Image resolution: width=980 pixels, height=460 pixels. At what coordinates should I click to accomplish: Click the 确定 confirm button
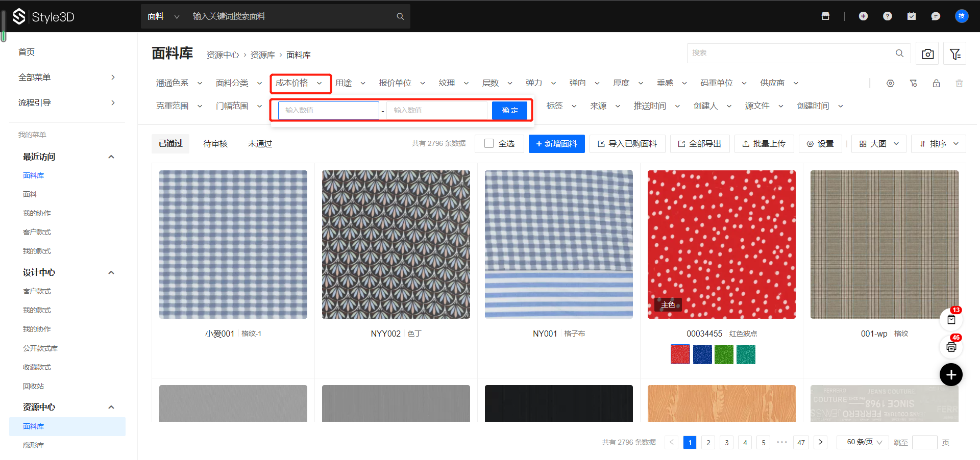coord(509,110)
